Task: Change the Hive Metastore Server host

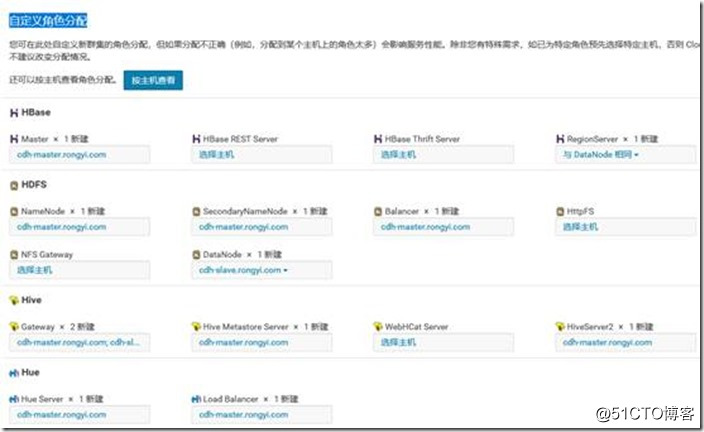Action: [262, 342]
